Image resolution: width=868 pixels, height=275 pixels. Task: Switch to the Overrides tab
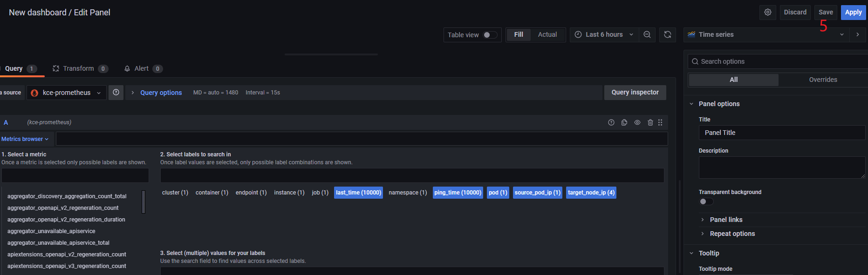tap(823, 80)
